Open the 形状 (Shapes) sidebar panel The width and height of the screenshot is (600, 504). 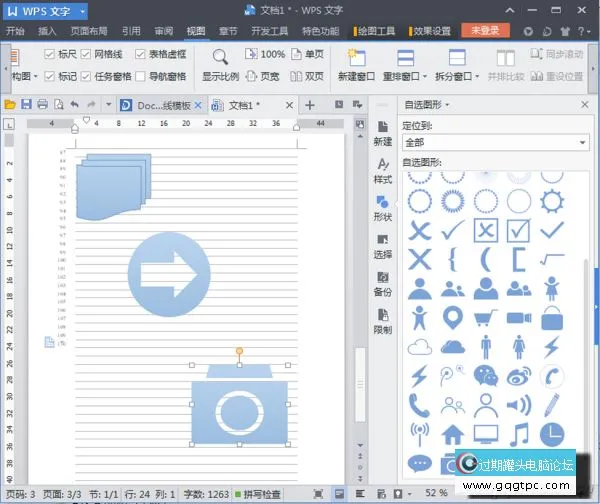point(382,207)
